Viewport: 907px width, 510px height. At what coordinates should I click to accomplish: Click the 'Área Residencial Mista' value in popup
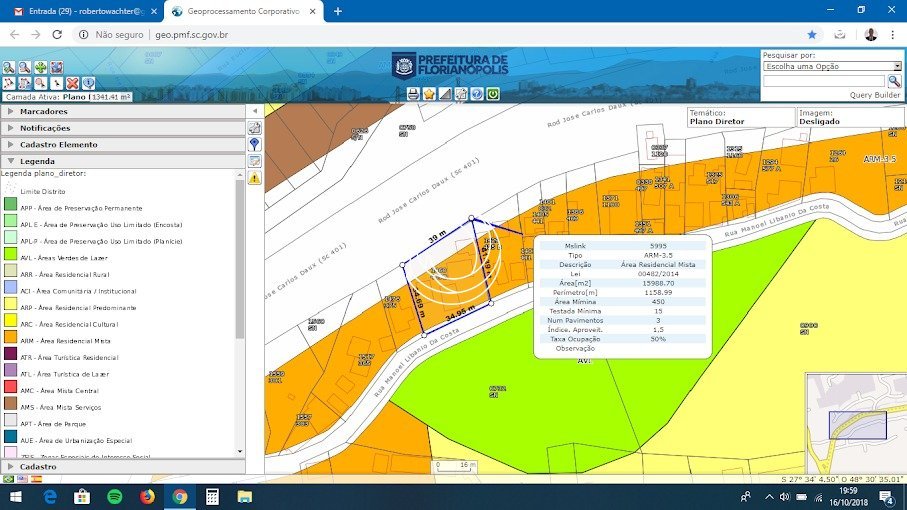coord(658,264)
